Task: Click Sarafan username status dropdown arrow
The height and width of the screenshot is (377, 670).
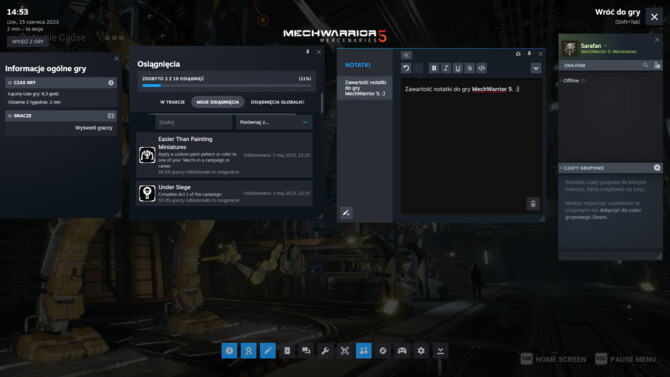Action: (x=605, y=46)
